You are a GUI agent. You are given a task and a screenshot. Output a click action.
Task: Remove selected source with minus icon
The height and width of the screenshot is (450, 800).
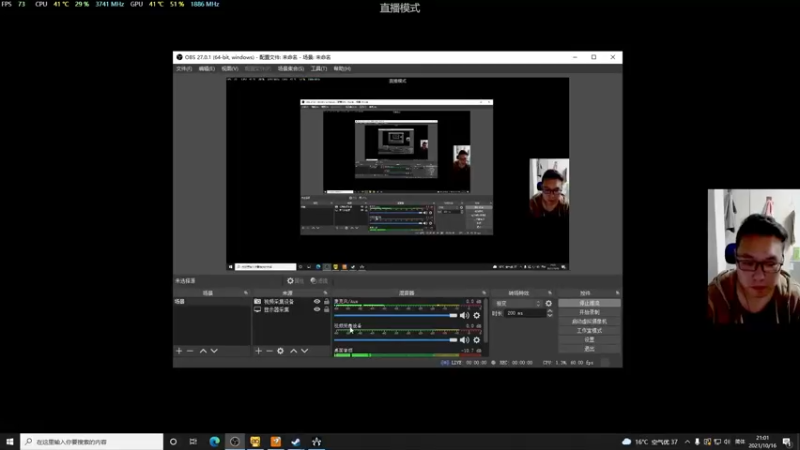[x=269, y=351]
